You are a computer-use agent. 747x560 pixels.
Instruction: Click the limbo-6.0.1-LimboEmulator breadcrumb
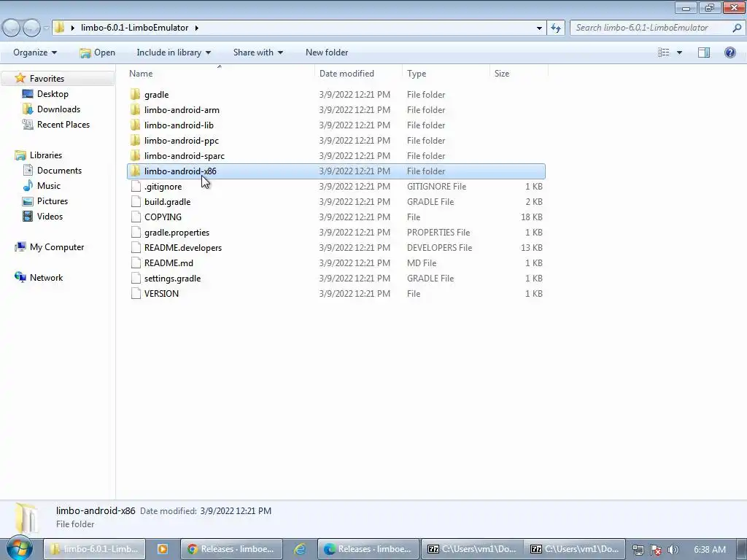[x=135, y=28]
